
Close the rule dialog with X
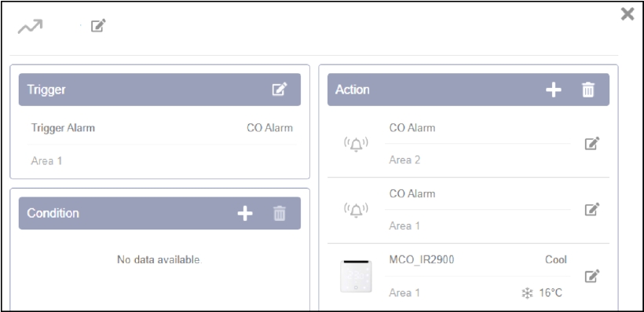[x=628, y=14]
